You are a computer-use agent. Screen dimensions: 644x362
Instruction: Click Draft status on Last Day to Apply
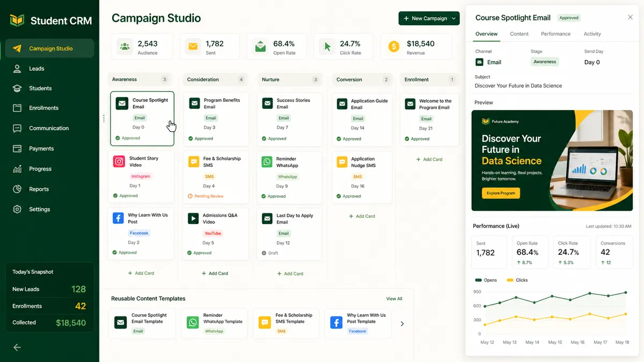[x=270, y=253]
